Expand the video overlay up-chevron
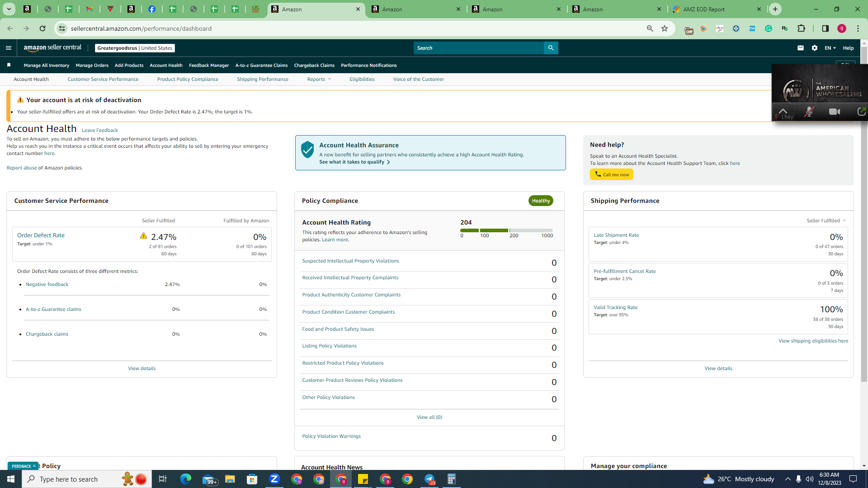Viewport: 868px width, 488px height. tap(783, 111)
